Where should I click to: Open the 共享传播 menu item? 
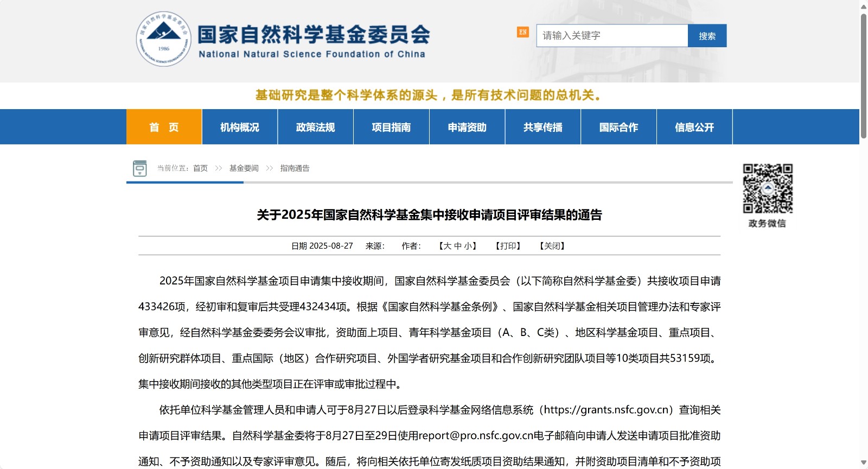click(x=543, y=127)
